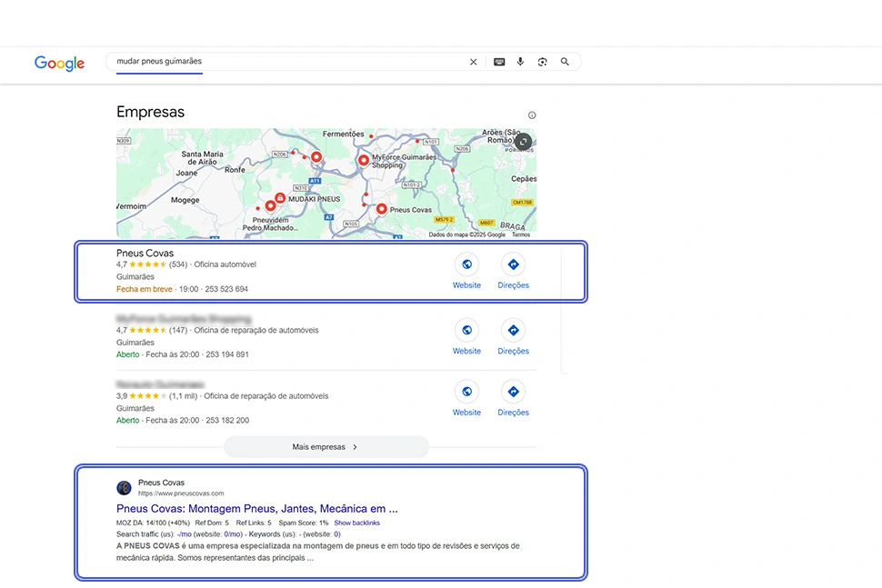The width and height of the screenshot is (882, 588).
Task: Click the Termos link on map
Action: tap(521, 235)
